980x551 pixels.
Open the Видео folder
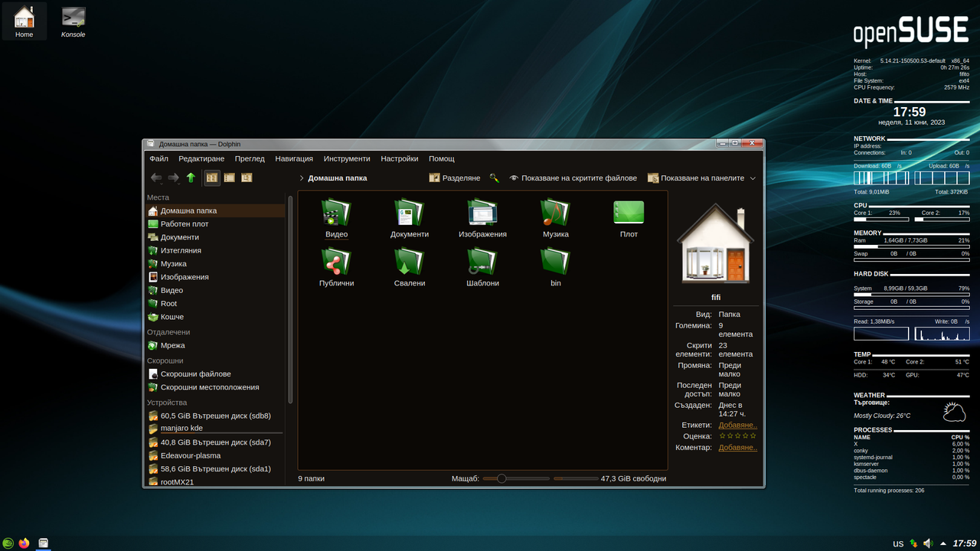pyautogui.click(x=336, y=219)
